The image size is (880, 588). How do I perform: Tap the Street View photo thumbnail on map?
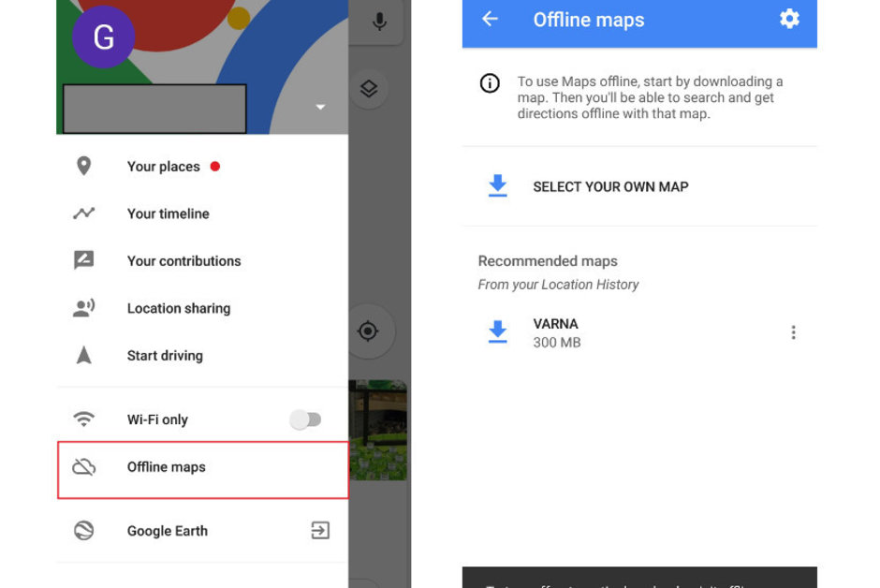tap(377, 431)
